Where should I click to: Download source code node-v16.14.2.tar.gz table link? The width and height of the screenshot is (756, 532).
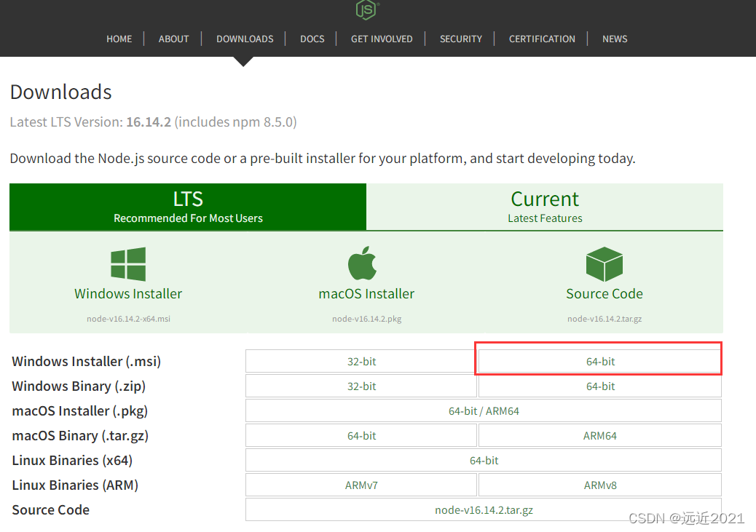[484, 510]
